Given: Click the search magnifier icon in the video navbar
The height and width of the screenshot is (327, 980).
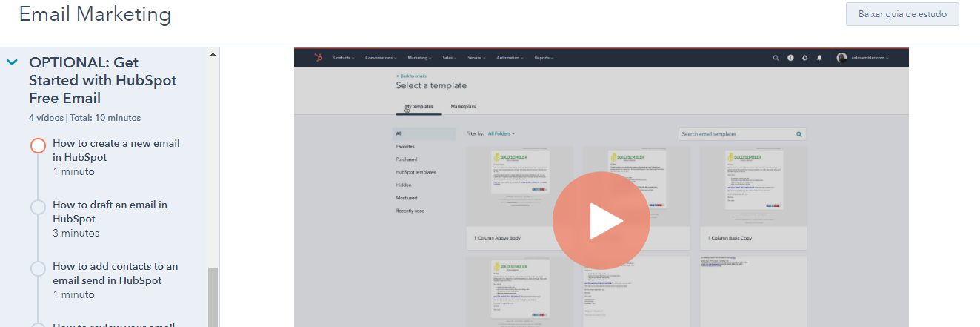Looking at the screenshot, I should point(776,57).
